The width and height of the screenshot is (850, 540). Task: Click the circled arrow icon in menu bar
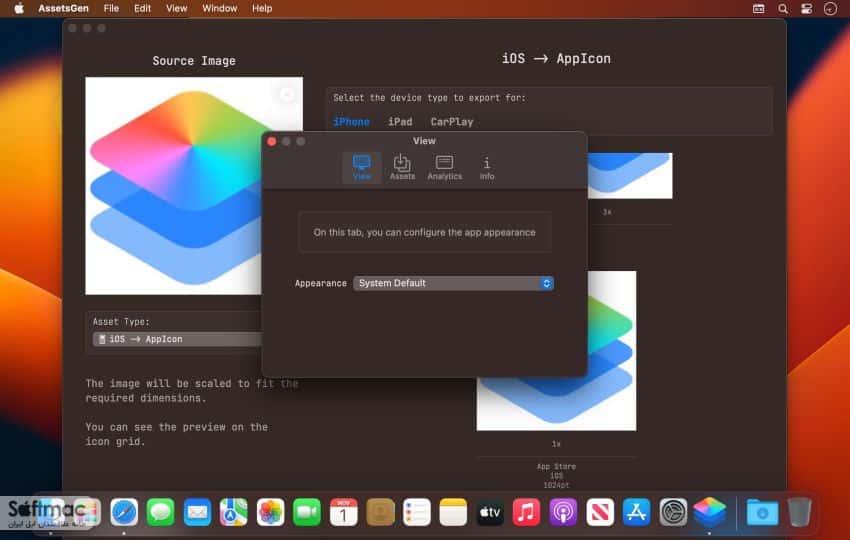(x=830, y=9)
